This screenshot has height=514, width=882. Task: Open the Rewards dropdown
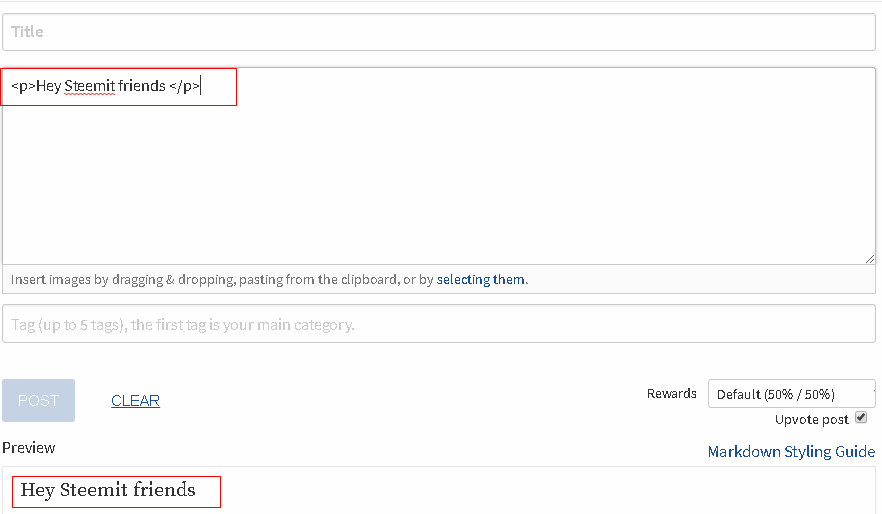[790, 394]
